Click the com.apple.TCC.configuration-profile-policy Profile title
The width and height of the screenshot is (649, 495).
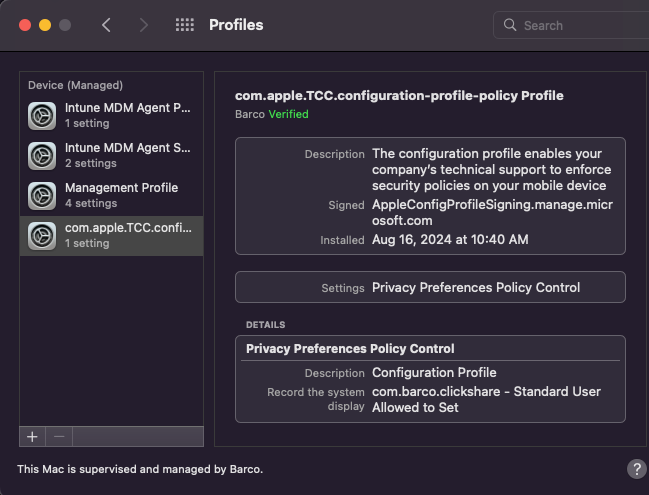pos(399,96)
